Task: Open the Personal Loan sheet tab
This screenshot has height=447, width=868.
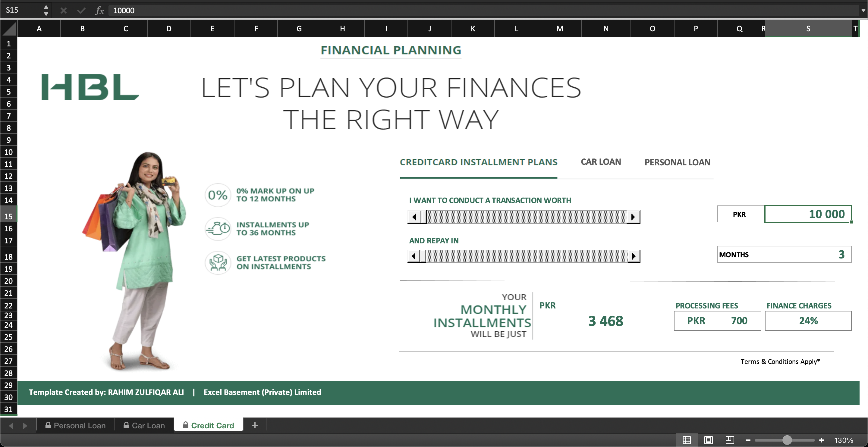Action: coord(75,425)
